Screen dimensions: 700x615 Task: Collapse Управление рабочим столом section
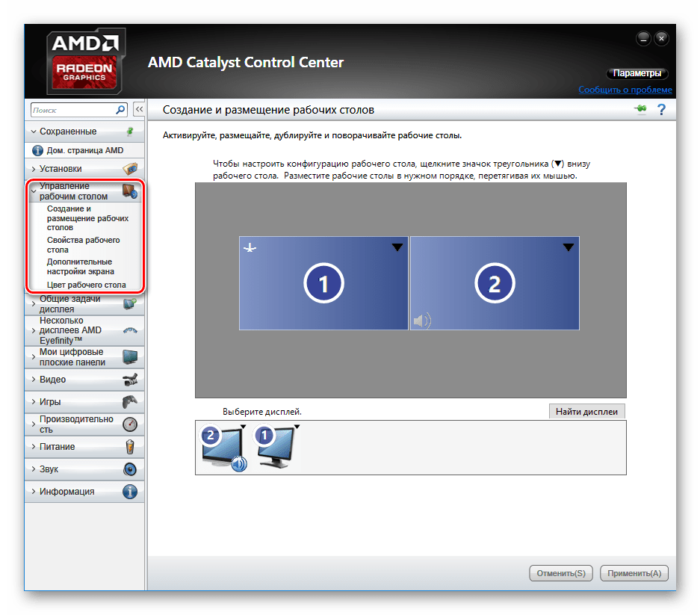click(34, 191)
